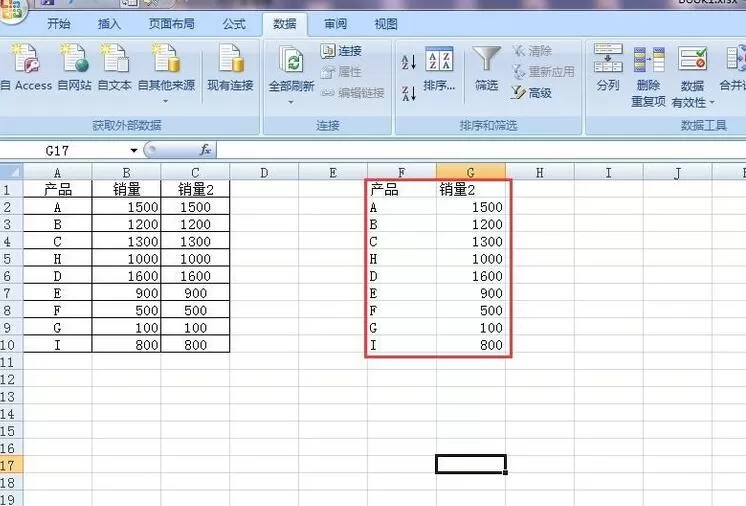This screenshot has height=506, width=746.
Task: Select cell C7 with value 900
Action: click(195, 293)
